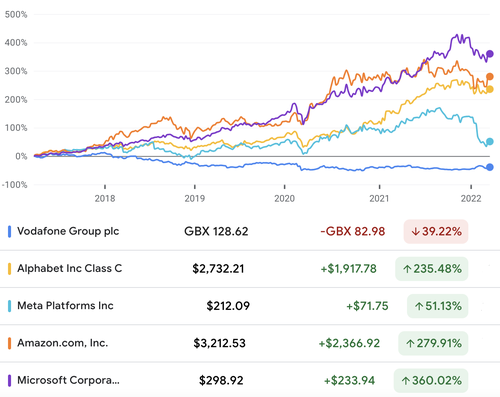Click the Microsoft Corpora... stock name
This screenshot has width=500, height=397.
coord(68,380)
